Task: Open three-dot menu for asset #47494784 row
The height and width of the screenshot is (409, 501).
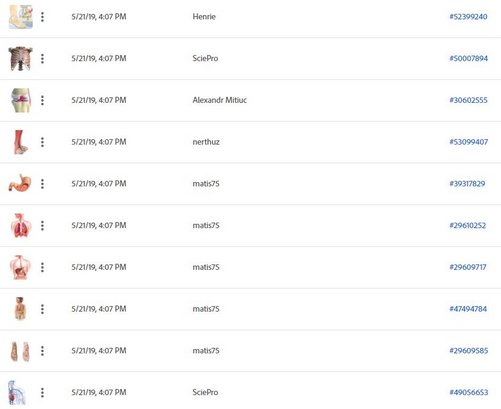Action: coord(42,309)
